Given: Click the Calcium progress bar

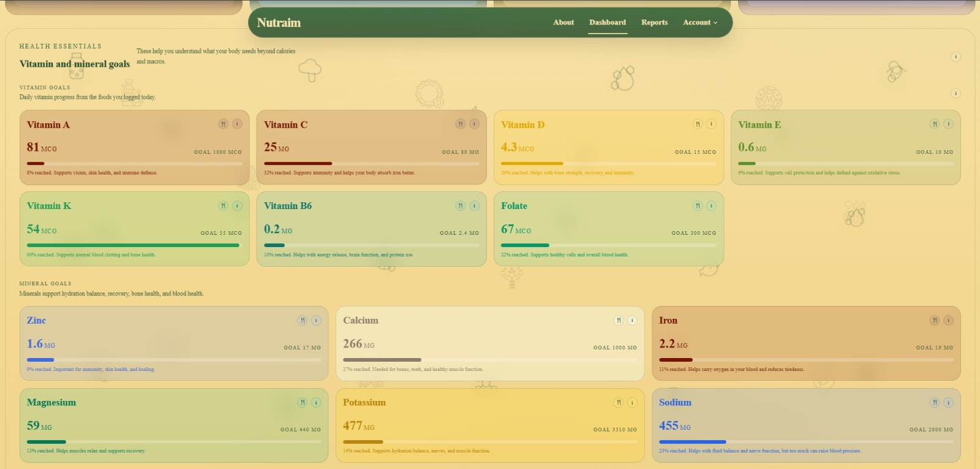Looking at the screenshot, I should point(490,360).
